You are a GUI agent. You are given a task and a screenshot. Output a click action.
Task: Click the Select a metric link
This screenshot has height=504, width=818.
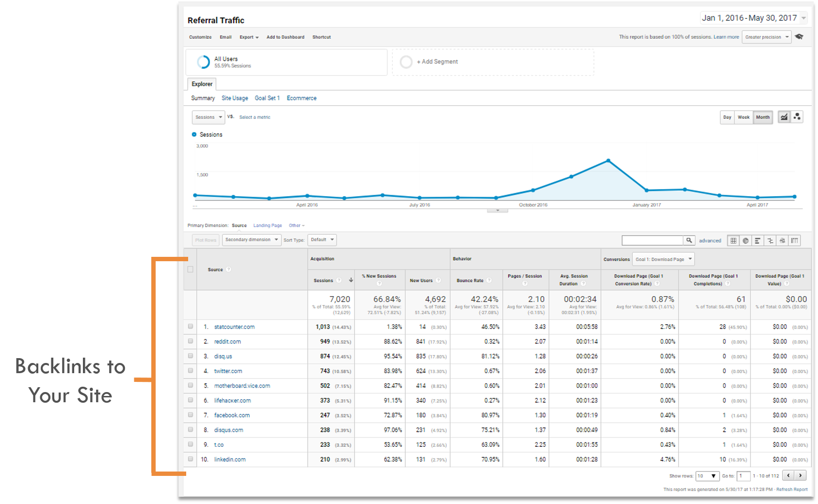[x=255, y=117]
